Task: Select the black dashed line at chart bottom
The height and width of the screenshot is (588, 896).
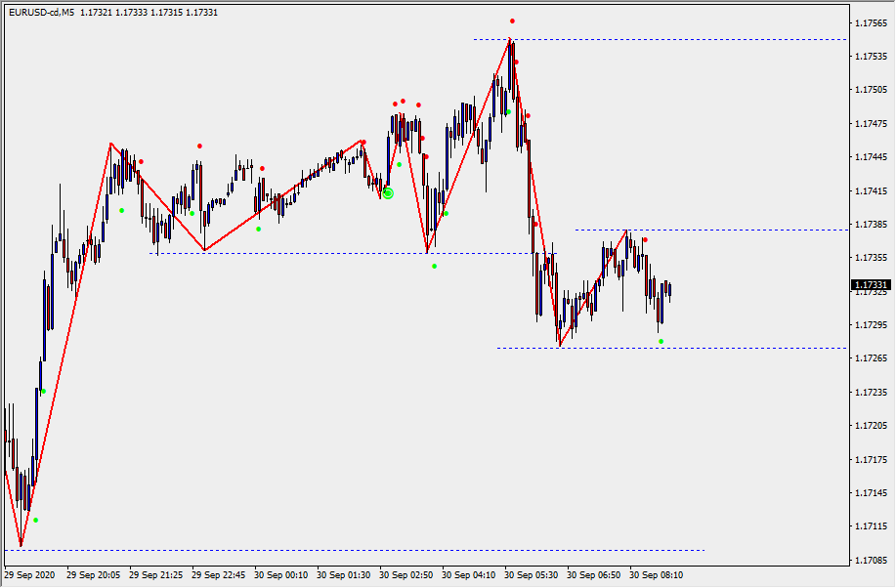Action: (x=391, y=550)
